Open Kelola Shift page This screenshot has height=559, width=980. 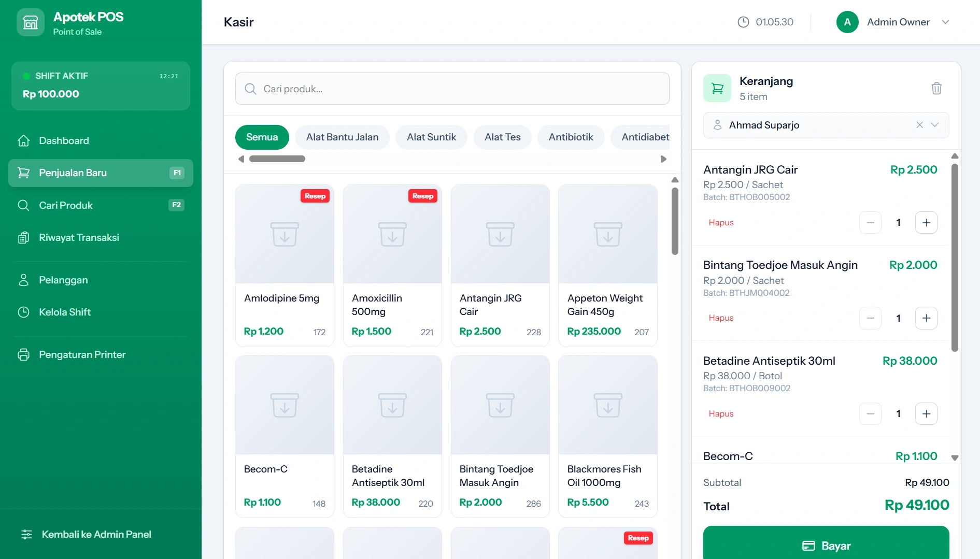point(101,312)
